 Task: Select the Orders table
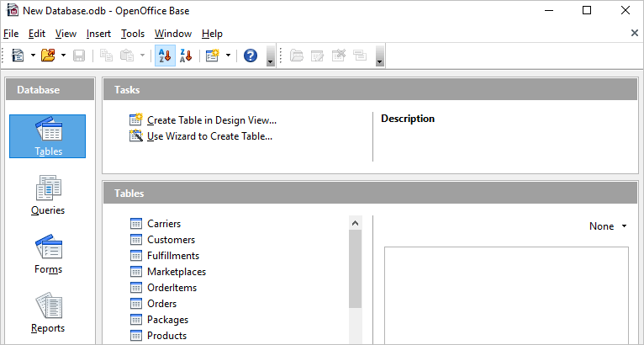(161, 304)
